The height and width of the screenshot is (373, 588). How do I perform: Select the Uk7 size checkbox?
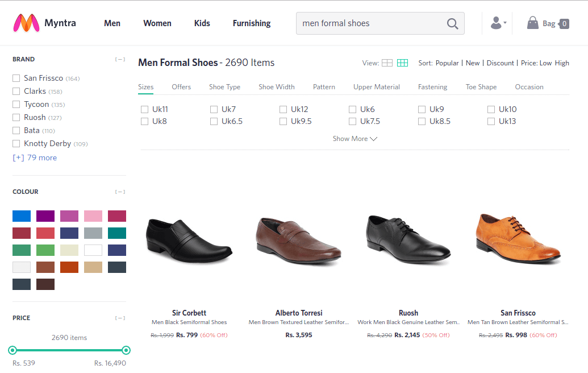[214, 109]
